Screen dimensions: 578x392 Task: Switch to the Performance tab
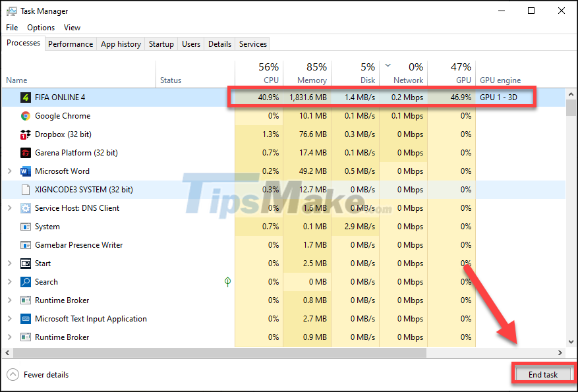71,43
